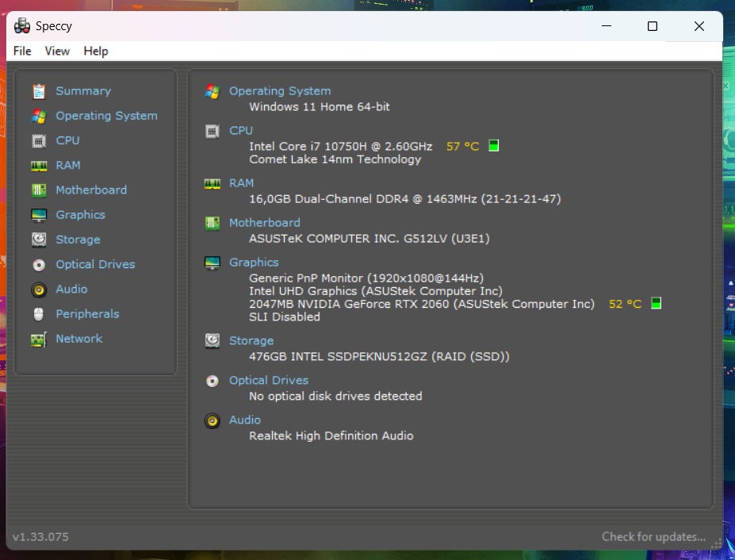735x560 pixels.
Task: Open Graphics section in sidebar
Action: pos(80,215)
